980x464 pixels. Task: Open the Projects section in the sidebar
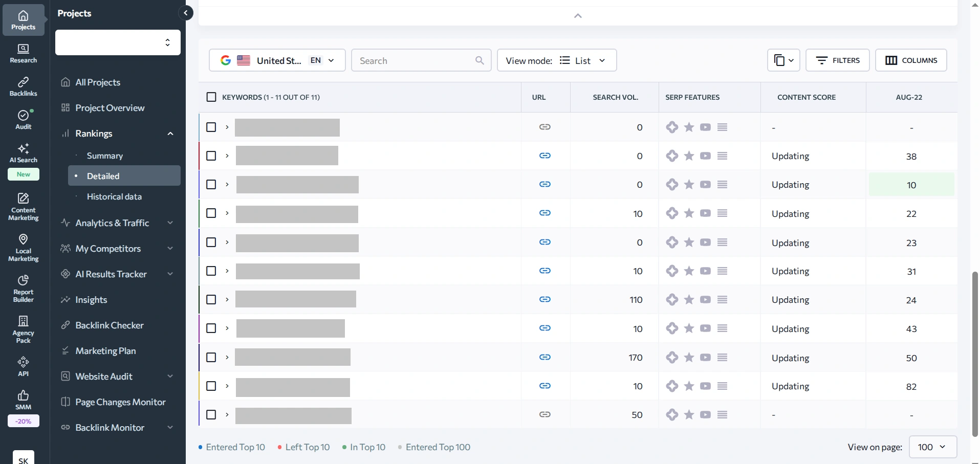24,19
